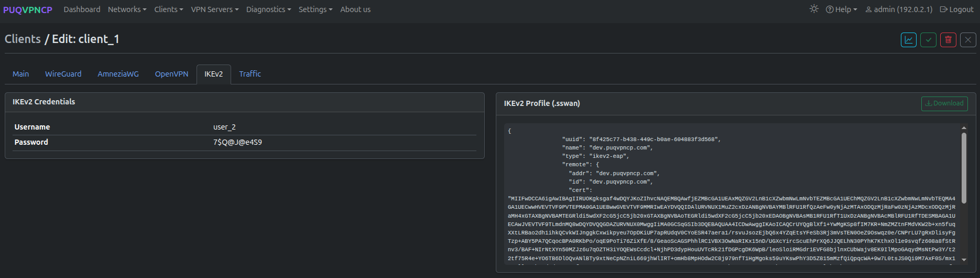
Task: Select the IKEv2 tab
Action: pos(214,74)
